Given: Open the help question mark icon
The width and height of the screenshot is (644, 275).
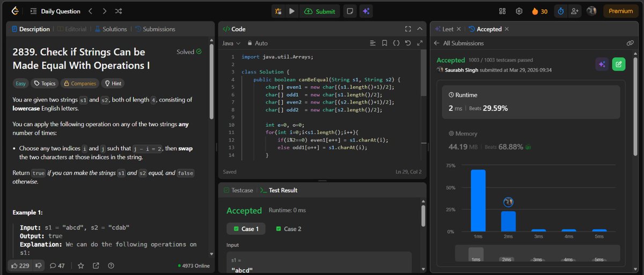Looking at the screenshot, I should [x=111, y=265].
